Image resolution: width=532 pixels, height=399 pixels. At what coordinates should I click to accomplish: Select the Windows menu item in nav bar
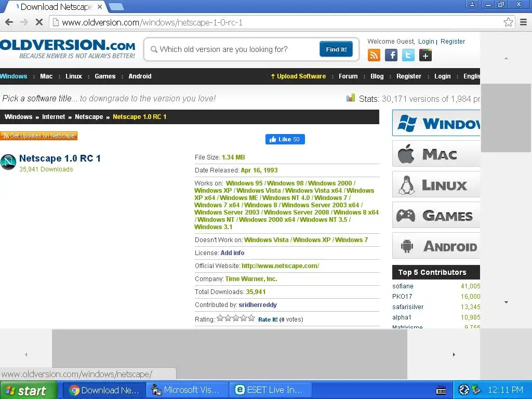point(14,76)
